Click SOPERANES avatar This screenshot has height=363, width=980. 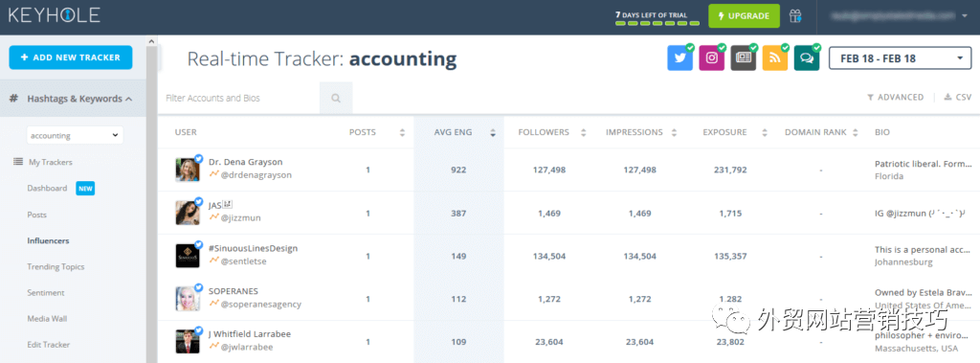[x=189, y=299]
